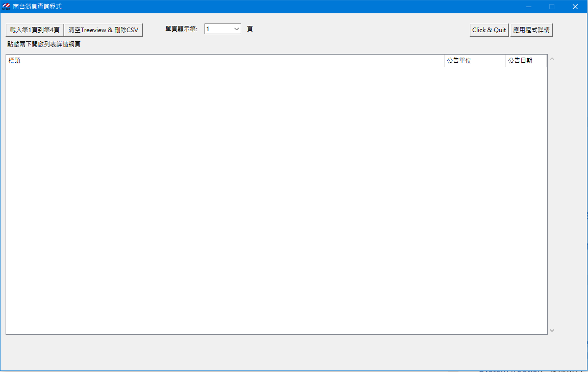Viewport: 588px width, 372px height.
Task: Click the 南台消息查詢程式 title bar text
Action: (x=37, y=7)
